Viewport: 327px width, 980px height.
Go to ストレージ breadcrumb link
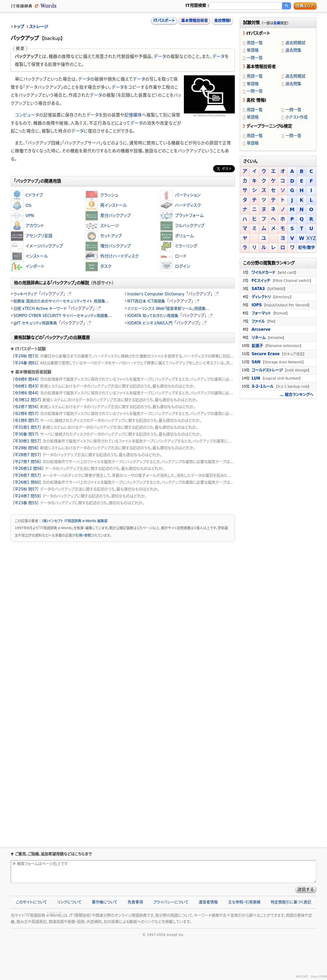[x=38, y=27]
